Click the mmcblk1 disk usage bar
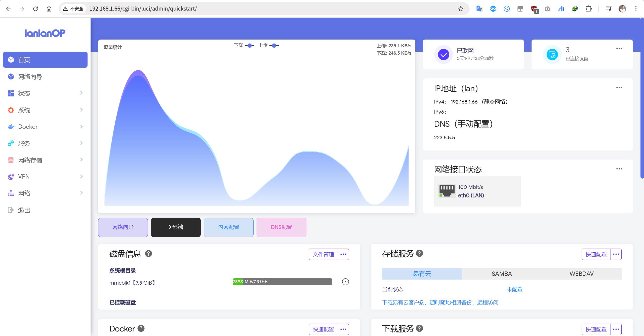Image resolution: width=644 pixels, height=336 pixels. click(x=282, y=282)
